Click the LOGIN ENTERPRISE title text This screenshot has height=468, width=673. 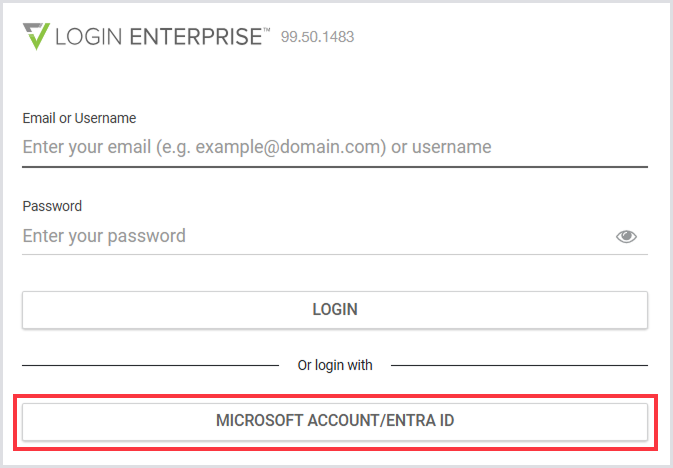162,37
